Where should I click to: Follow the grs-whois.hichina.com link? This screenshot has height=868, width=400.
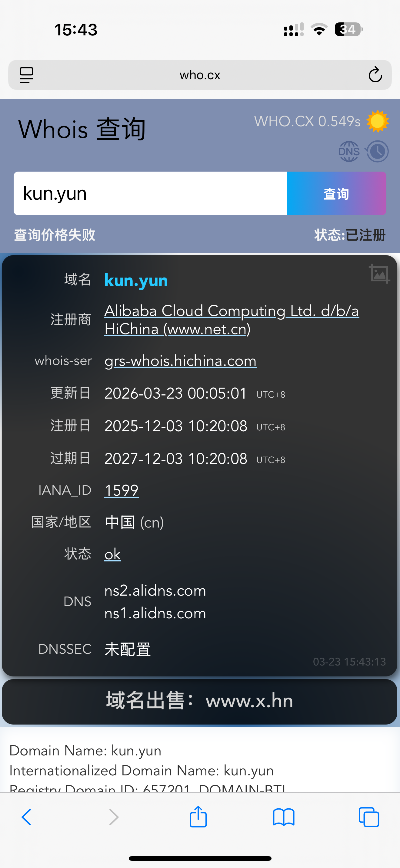180,361
